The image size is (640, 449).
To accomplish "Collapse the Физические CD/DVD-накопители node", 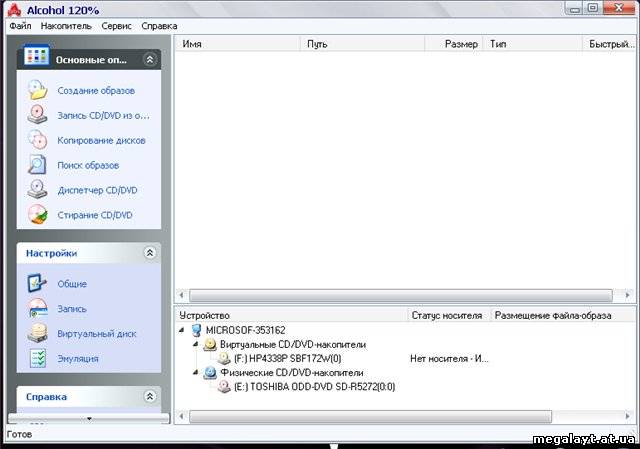I will pyautogui.click(x=196, y=372).
